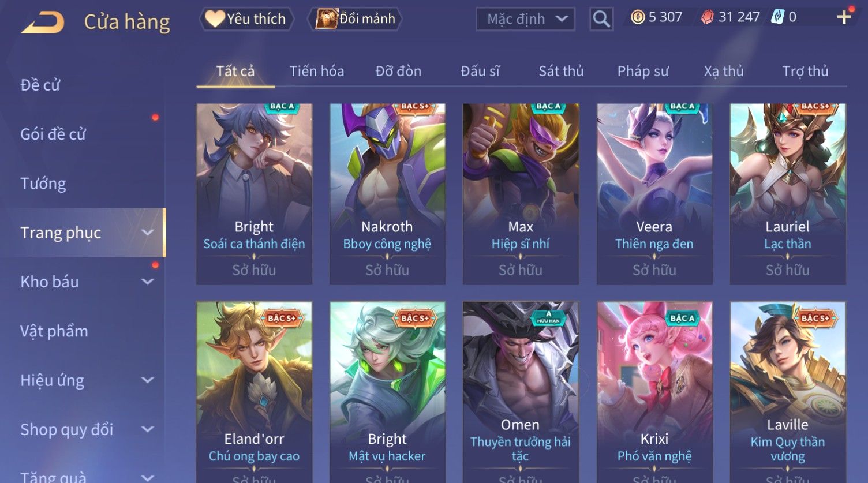Open Tướng in the sidebar
Image resolution: width=868 pixels, height=483 pixels.
click(x=43, y=184)
